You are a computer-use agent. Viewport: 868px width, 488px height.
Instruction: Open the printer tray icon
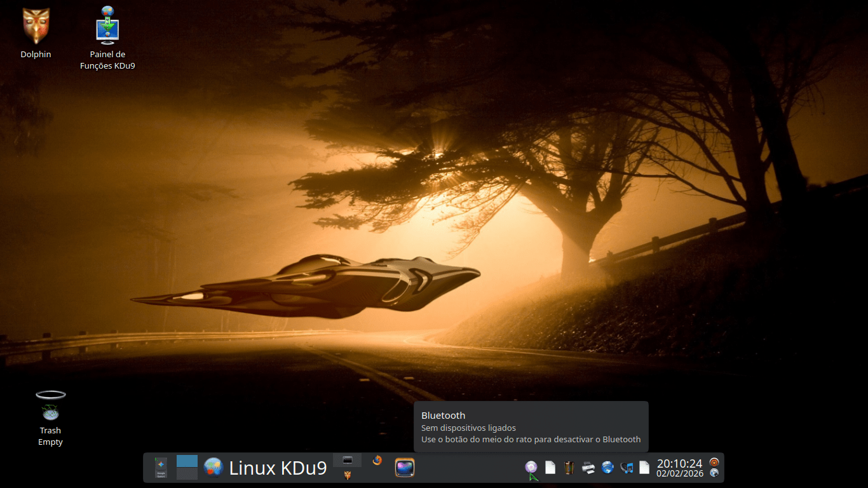pyautogui.click(x=588, y=468)
